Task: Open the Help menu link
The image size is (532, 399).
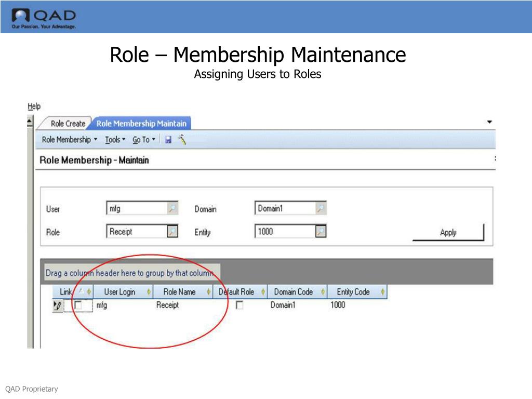Action: tap(34, 106)
